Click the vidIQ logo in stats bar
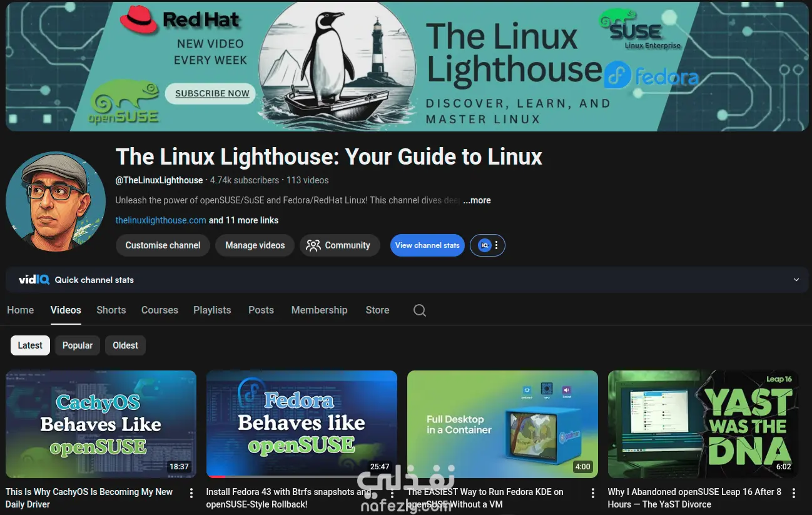The height and width of the screenshot is (515, 812). [x=34, y=280]
